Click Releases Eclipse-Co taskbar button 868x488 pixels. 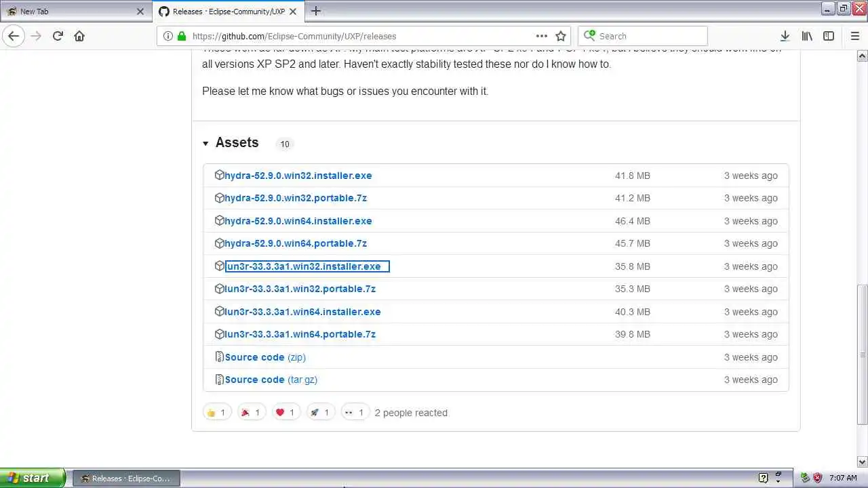click(x=126, y=478)
